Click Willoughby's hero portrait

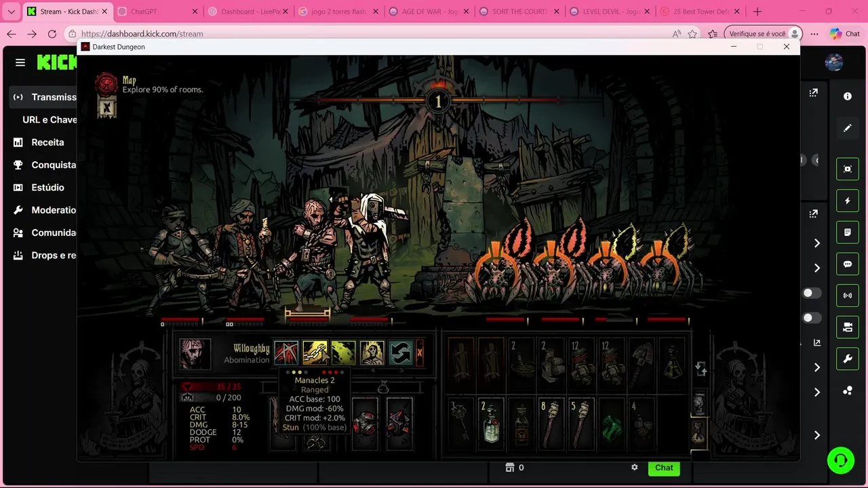pos(195,354)
